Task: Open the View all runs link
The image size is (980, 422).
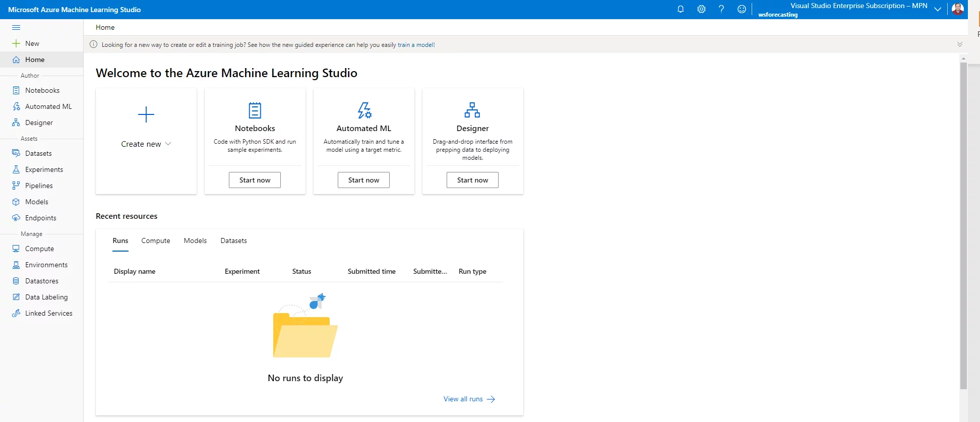Action: [x=469, y=399]
